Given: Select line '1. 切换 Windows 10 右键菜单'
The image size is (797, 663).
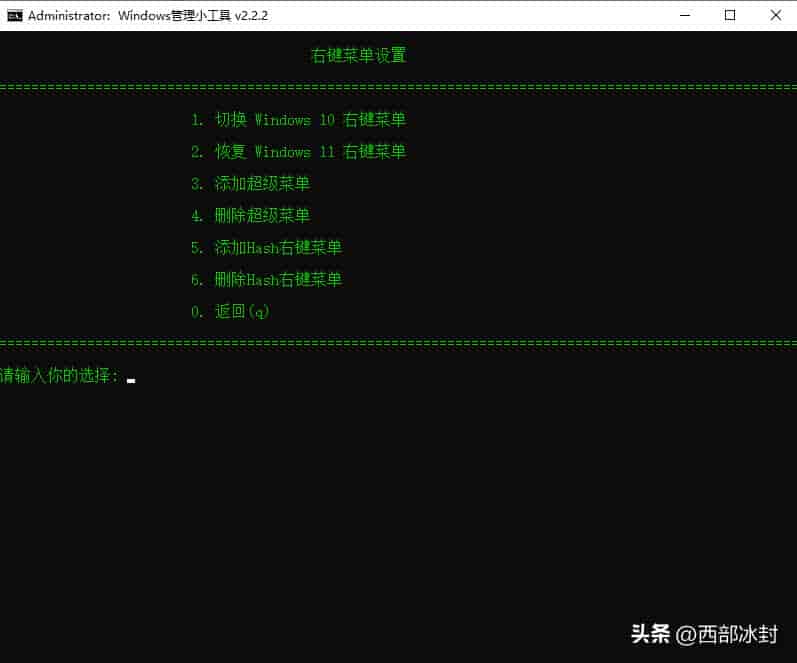Looking at the screenshot, I should click(x=298, y=120).
